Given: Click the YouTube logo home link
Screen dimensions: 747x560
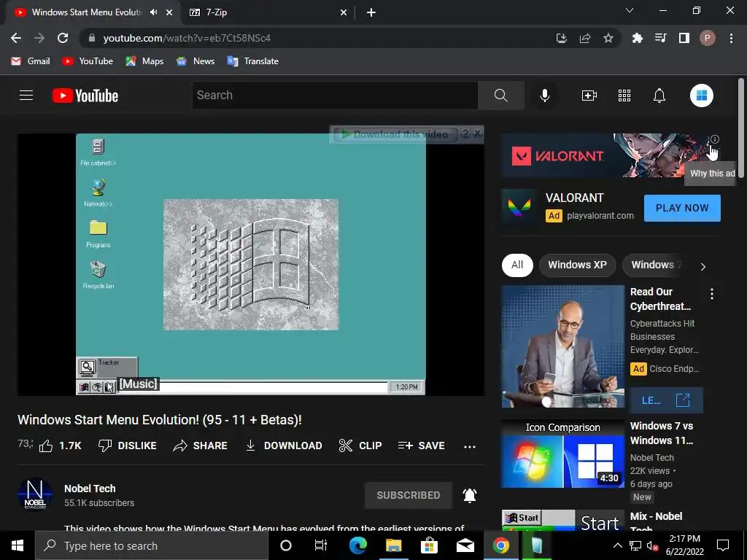Looking at the screenshot, I should (85, 96).
